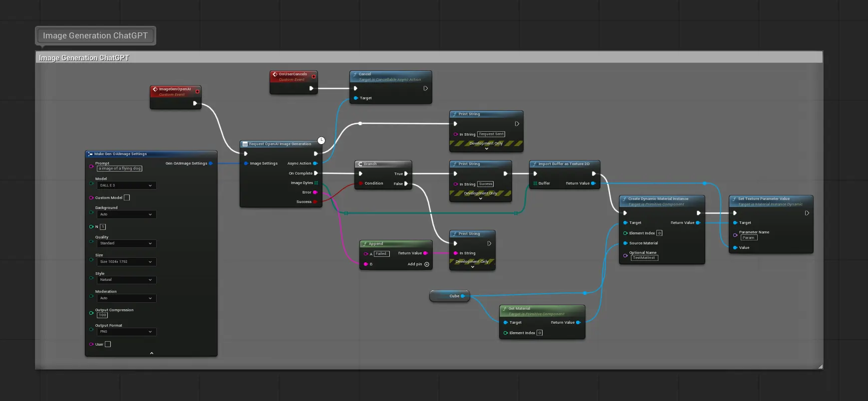The width and height of the screenshot is (868, 401).
Task: Click the Value pin on Set Texture Parameter Value
Action: pyautogui.click(x=735, y=247)
